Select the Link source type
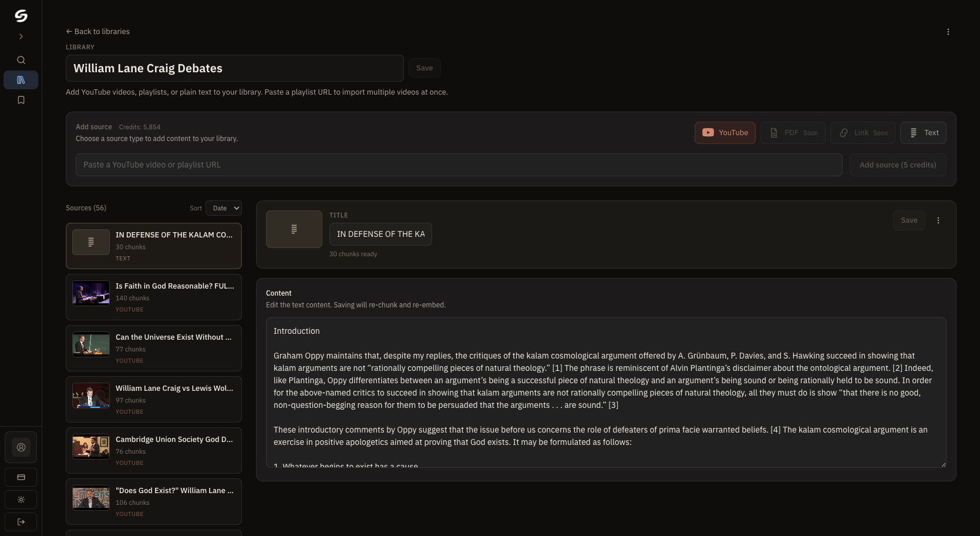Image resolution: width=980 pixels, height=536 pixels. click(863, 133)
